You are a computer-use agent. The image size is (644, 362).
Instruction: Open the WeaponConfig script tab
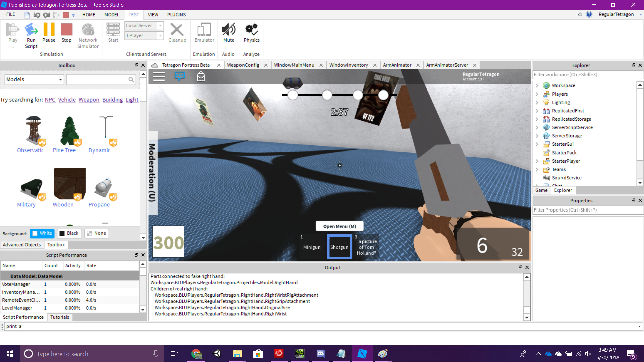tap(244, 65)
